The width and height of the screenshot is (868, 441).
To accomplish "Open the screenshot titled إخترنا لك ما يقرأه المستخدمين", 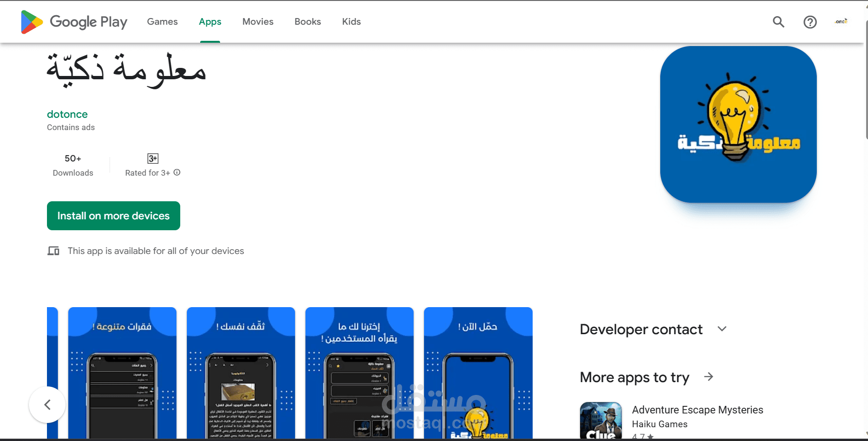I will point(360,373).
